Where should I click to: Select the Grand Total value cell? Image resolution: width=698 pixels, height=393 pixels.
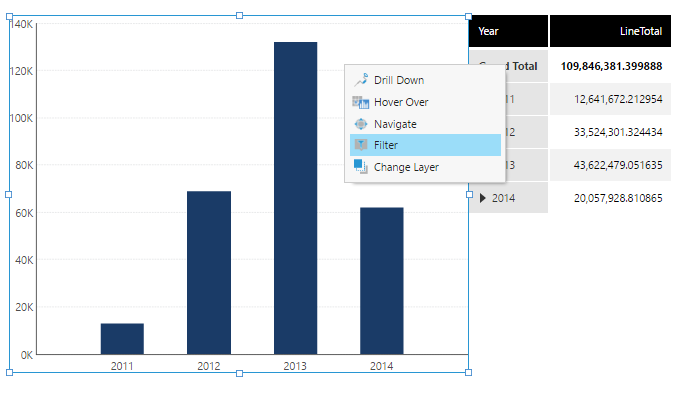610,66
